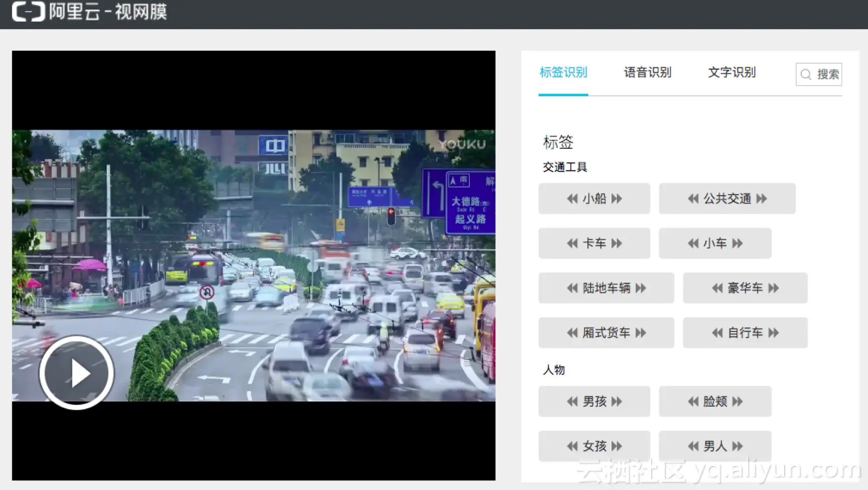
Task: Next 自行车 segment arrows
Action: coord(774,333)
